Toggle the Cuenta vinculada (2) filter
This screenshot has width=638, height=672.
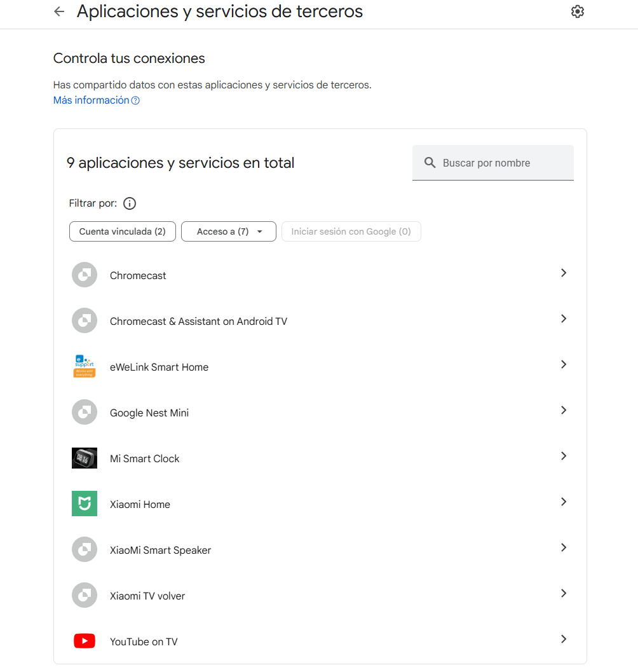[x=123, y=231]
